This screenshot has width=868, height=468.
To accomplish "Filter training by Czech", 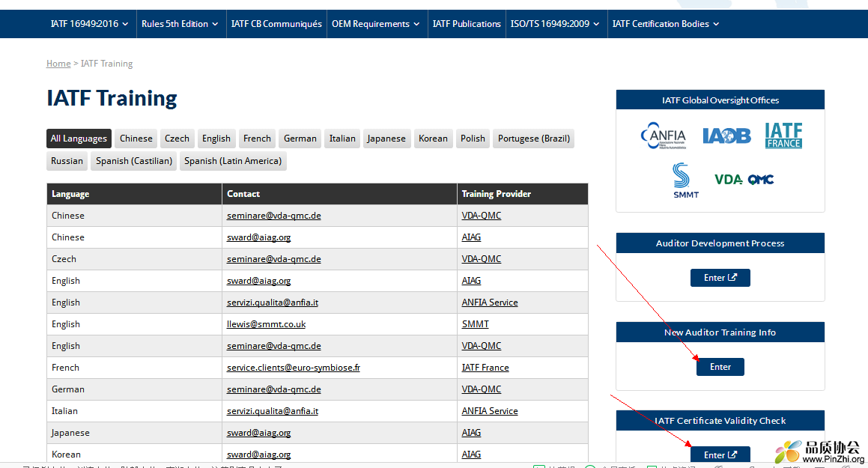I will 177,139.
